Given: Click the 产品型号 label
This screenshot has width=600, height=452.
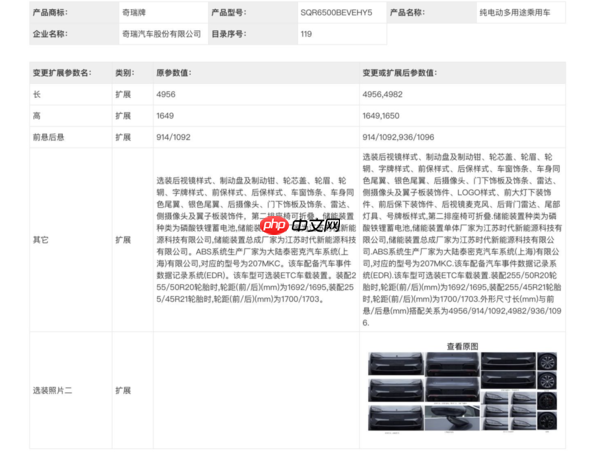Looking at the screenshot, I should [229, 13].
